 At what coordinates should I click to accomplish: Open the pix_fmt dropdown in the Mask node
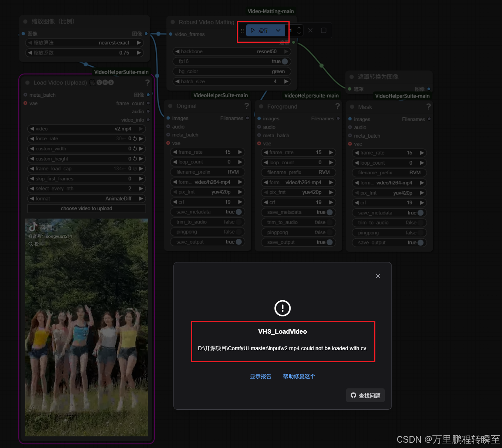[389, 193]
